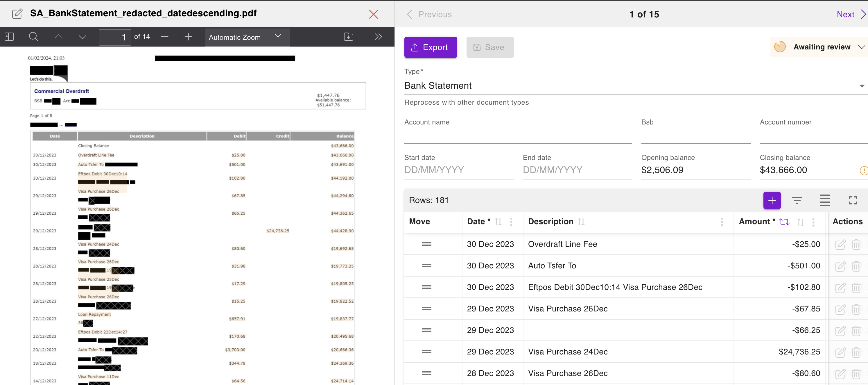Flip amount signs with swap icon

[784, 222]
